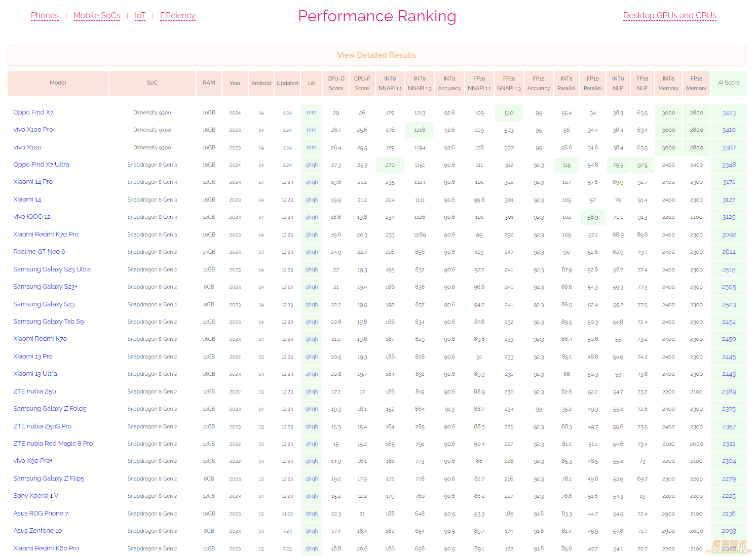The height and width of the screenshot is (556, 756).
Task: Select AI Score 3410 for vivo X100 Pro
Action: point(729,130)
